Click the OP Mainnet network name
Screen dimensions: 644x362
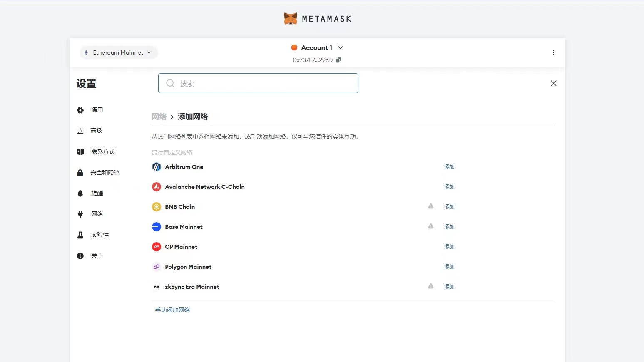[x=181, y=247]
